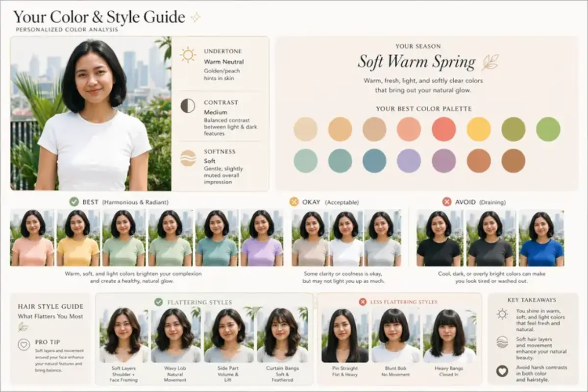Viewport: 588px width, 392px height.
Task: Click the dark heart icon in Key Takeaways
Action: 502,371
